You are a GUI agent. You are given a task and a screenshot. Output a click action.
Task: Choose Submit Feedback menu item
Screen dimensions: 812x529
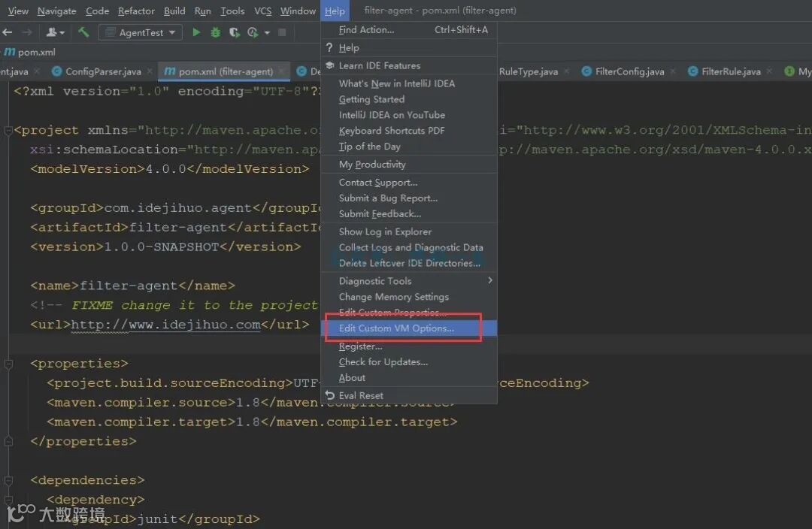[409, 213]
